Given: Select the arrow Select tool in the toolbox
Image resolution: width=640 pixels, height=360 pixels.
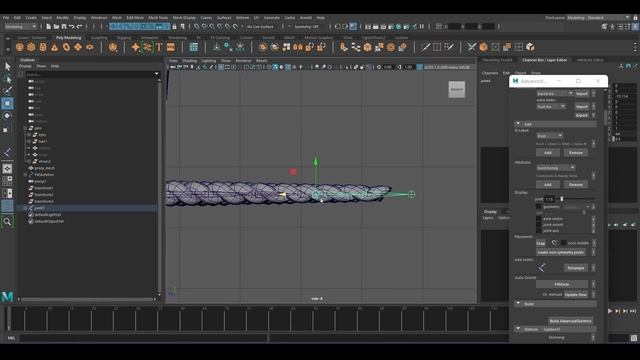Looking at the screenshot, I should (x=7, y=66).
